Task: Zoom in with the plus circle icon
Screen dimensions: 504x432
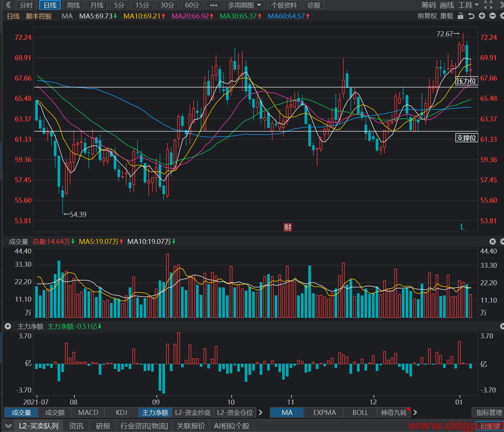Action: (x=482, y=16)
